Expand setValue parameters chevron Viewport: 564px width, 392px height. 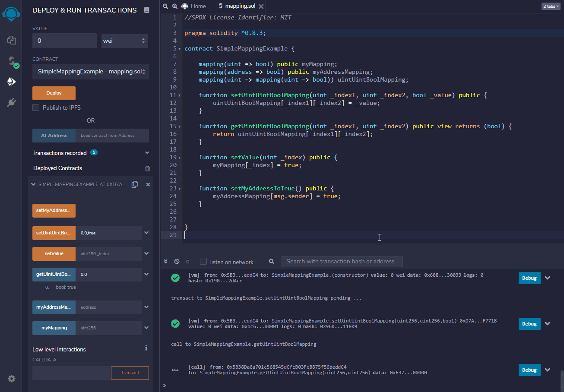146,253
